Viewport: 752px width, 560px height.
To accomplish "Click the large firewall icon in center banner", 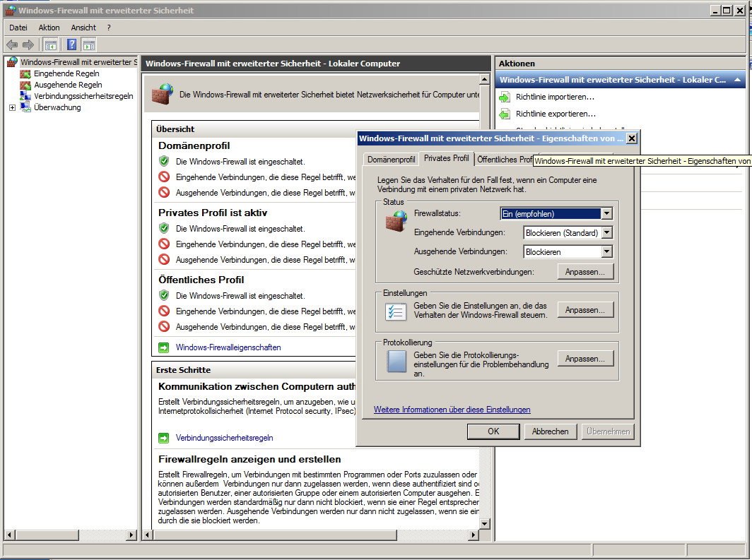I will click(x=162, y=95).
